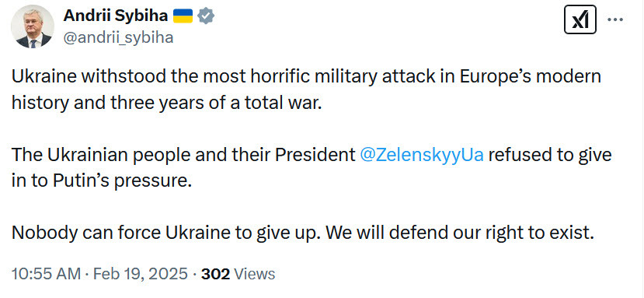644x298 pixels.
Task: Click the gray verified badge
Action: click(206, 16)
